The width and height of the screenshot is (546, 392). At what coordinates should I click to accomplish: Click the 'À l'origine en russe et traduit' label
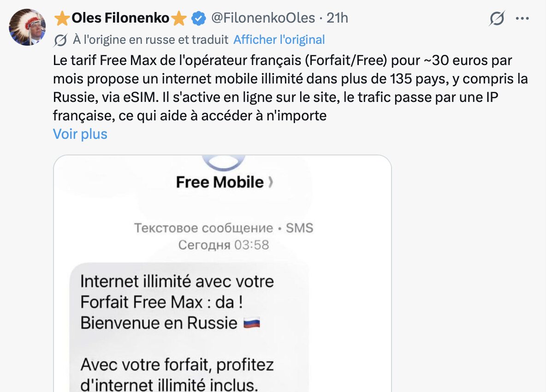point(150,40)
